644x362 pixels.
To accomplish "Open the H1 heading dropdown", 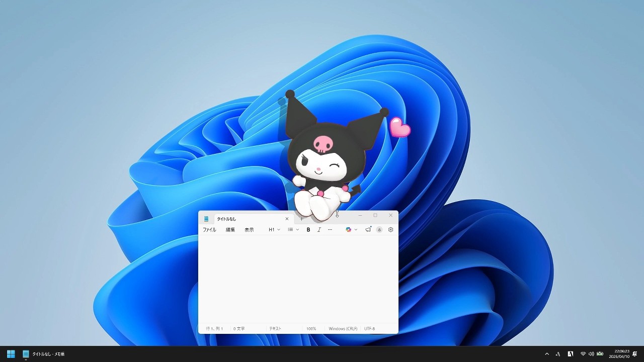I will (x=274, y=230).
